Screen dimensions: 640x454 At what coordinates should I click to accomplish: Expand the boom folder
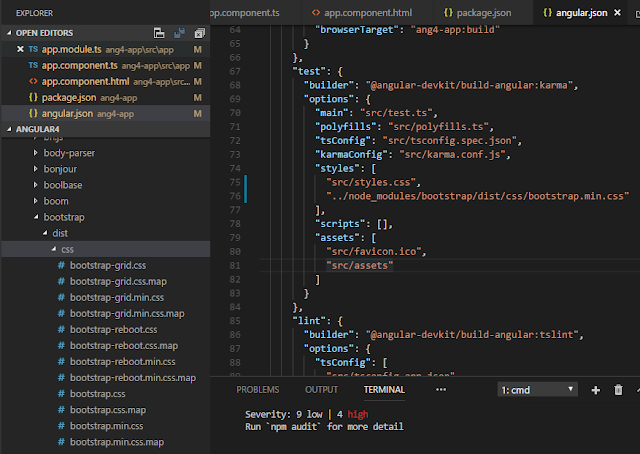click(36, 201)
